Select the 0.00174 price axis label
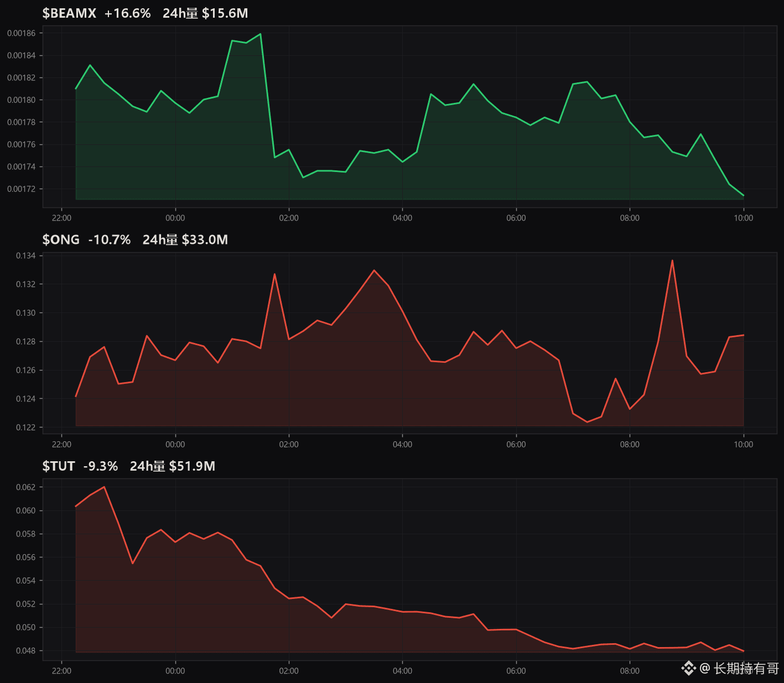The image size is (784, 683). pyautogui.click(x=22, y=166)
